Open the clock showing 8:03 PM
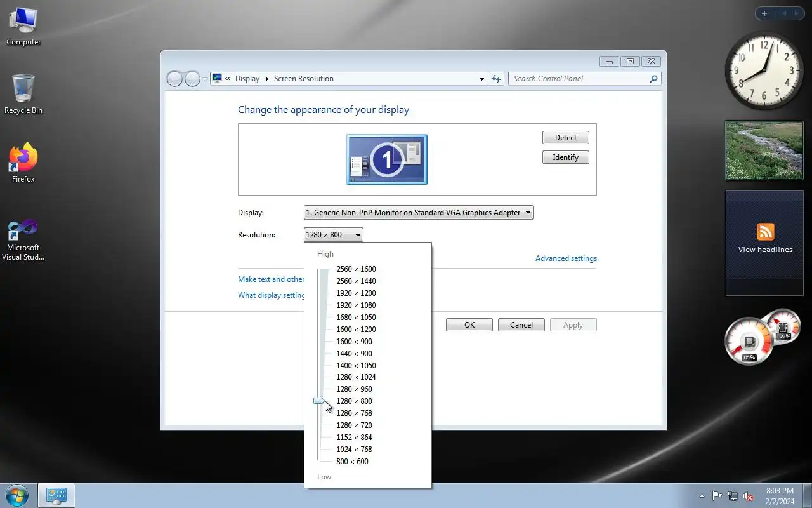 coord(780,496)
